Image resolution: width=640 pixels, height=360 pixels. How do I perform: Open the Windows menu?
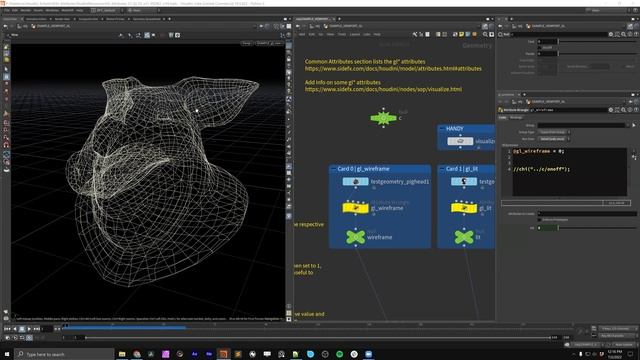tap(52, 10)
